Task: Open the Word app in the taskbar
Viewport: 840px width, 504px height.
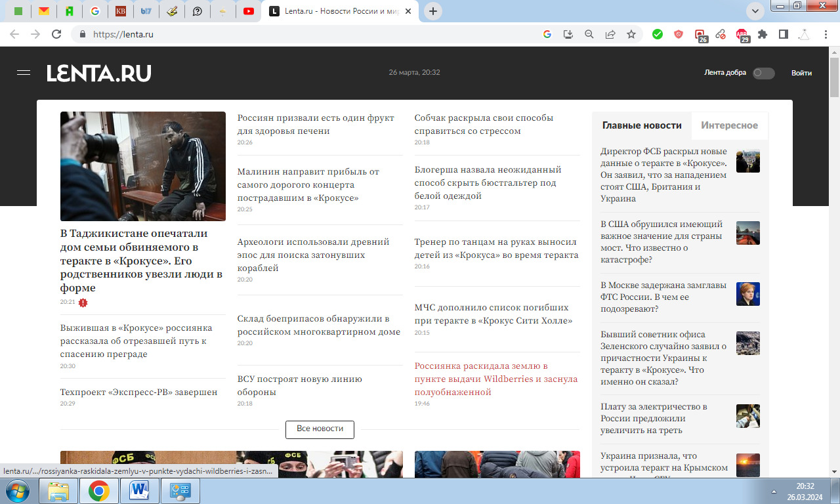Action: click(139, 490)
